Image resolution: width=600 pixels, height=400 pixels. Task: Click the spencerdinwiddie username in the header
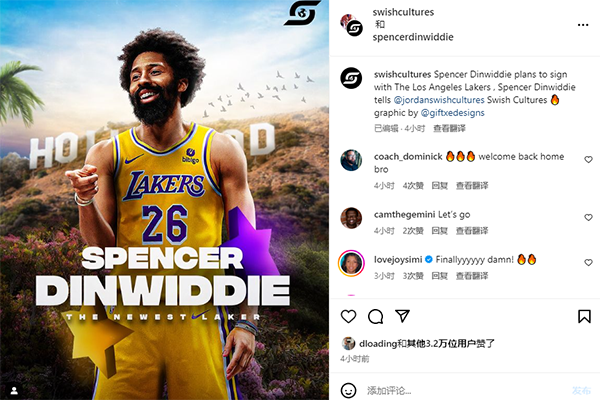tap(413, 37)
